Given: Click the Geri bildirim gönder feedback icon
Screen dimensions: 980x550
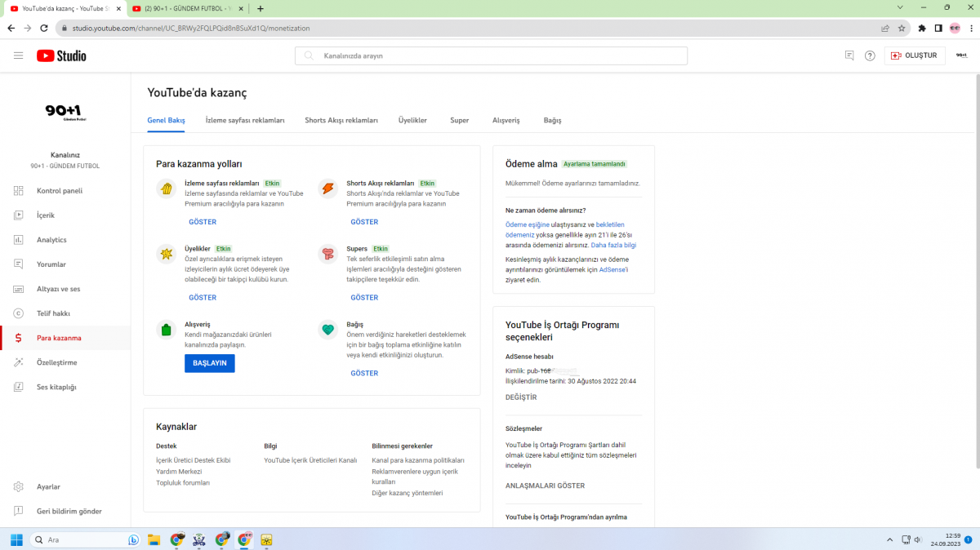Looking at the screenshot, I should (18, 511).
